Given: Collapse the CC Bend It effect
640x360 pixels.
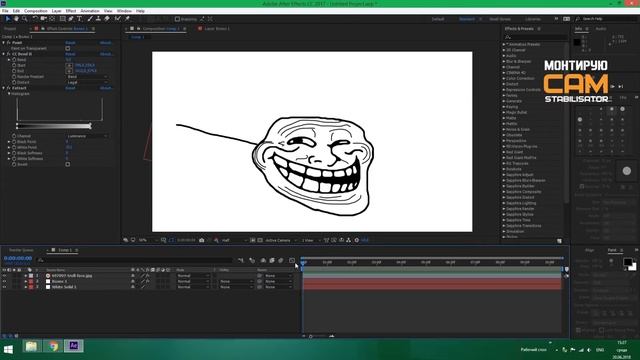Looking at the screenshot, I should pos(4,54).
